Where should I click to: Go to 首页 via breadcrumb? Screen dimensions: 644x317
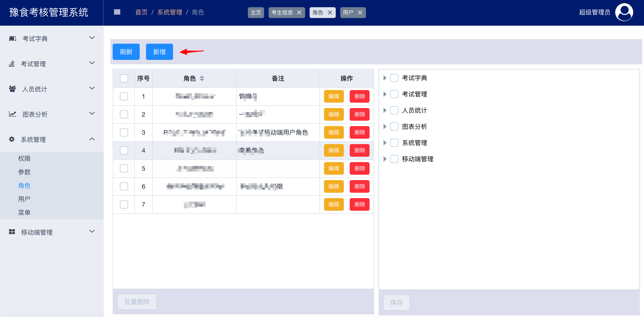(141, 12)
